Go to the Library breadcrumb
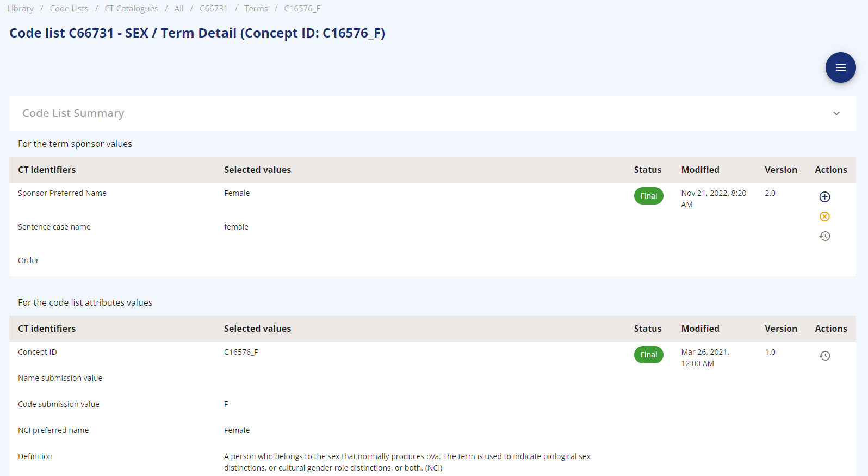 (20, 9)
